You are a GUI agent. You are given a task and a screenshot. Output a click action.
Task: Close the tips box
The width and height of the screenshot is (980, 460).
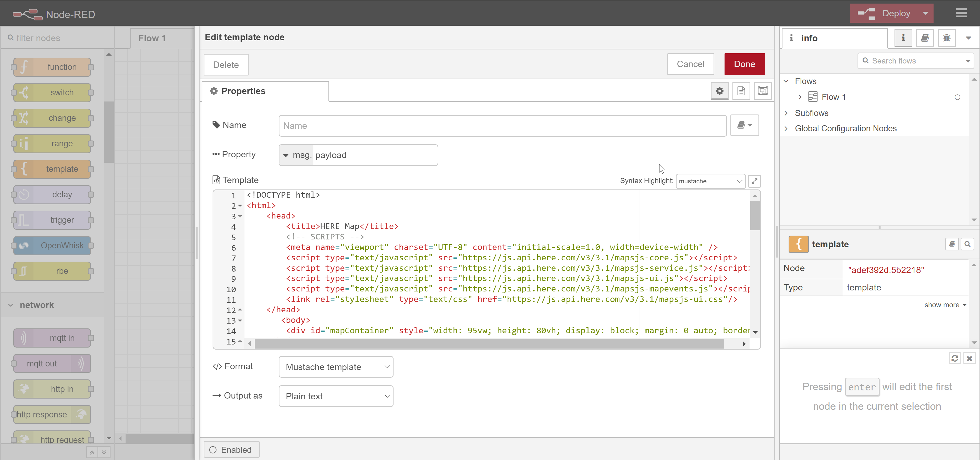(x=969, y=358)
